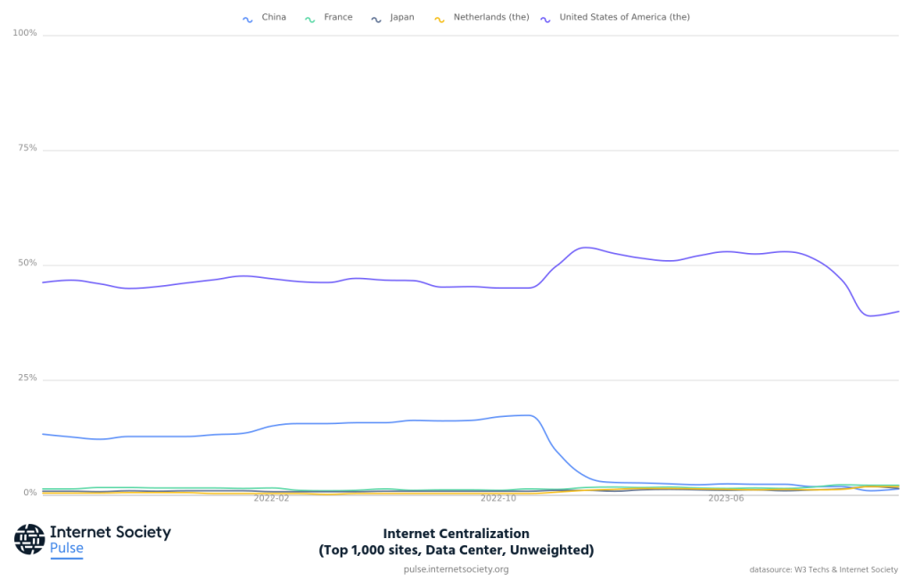Toggle the Japan series legend label
The height and width of the screenshot is (588, 913).
[x=402, y=18]
